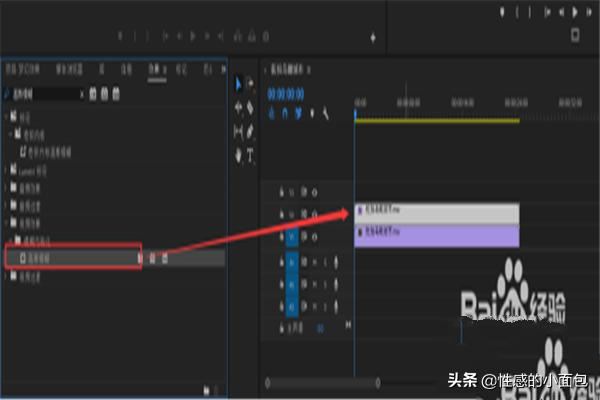This screenshot has width=600, height=400.
Task: Toggle V3 sync lock
Action: click(304, 191)
